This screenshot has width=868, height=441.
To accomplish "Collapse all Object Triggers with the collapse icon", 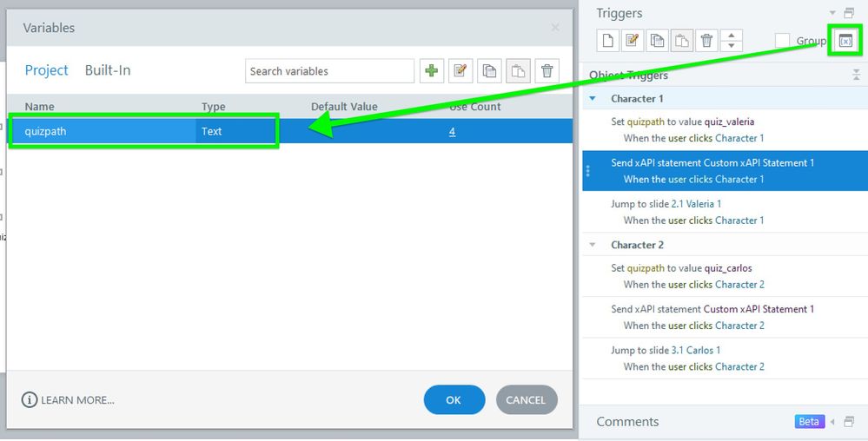I will (857, 76).
